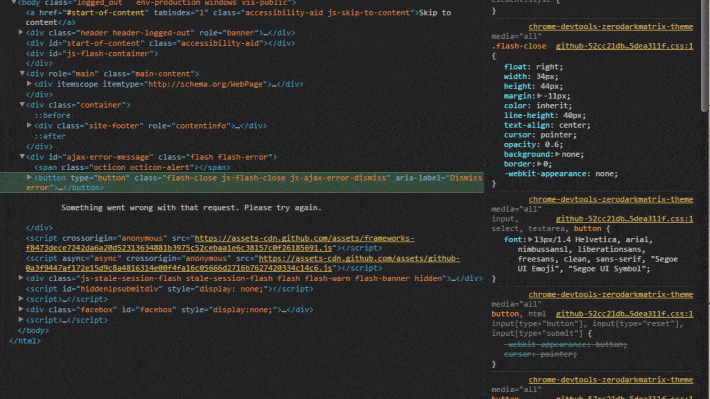Image resolution: width=710 pixels, height=399 pixels.
Task: Expand the js-stale-session-flash div
Action: (x=21, y=278)
